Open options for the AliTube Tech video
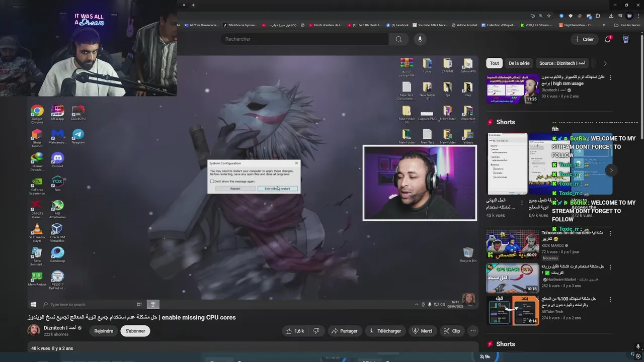The width and height of the screenshot is (644, 362). [610, 300]
